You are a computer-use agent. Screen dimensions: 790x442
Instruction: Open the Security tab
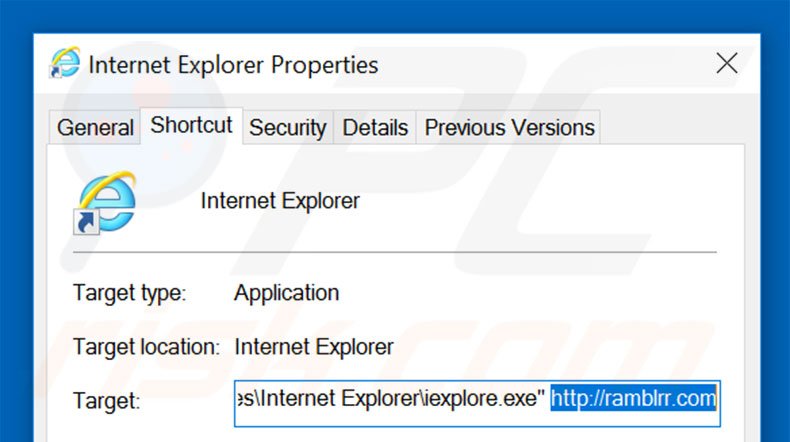tap(287, 128)
